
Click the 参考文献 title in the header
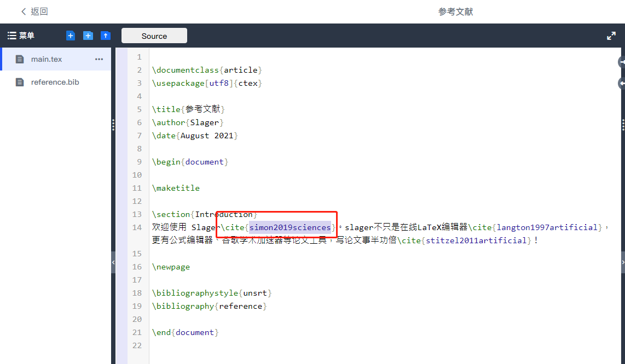coord(455,11)
